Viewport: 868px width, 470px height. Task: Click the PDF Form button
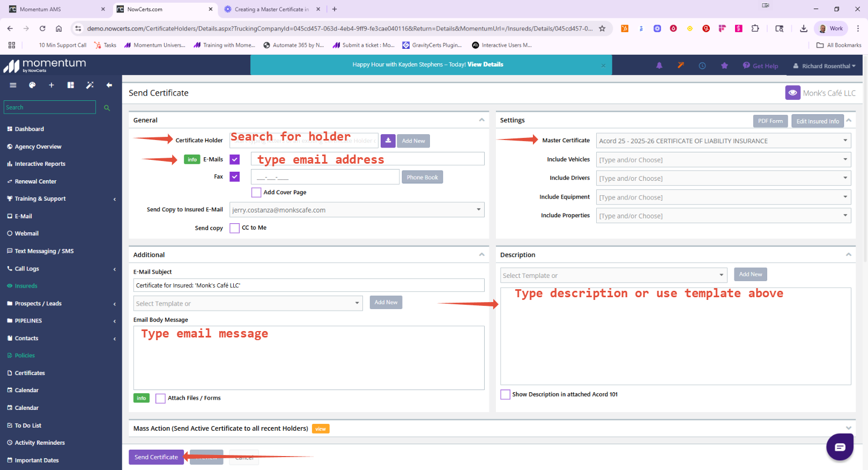pos(770,121)
